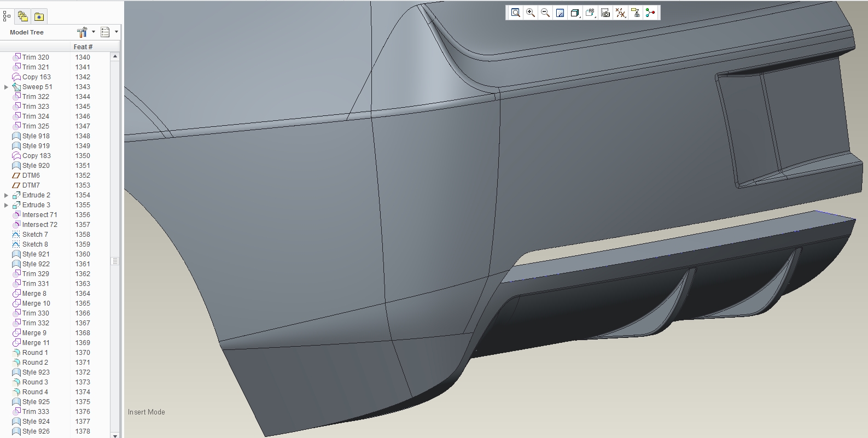The width and height of the screenshot is (868, 438).
Task: Switch to the Model Tree tab
Action: [x=7, y=16]
